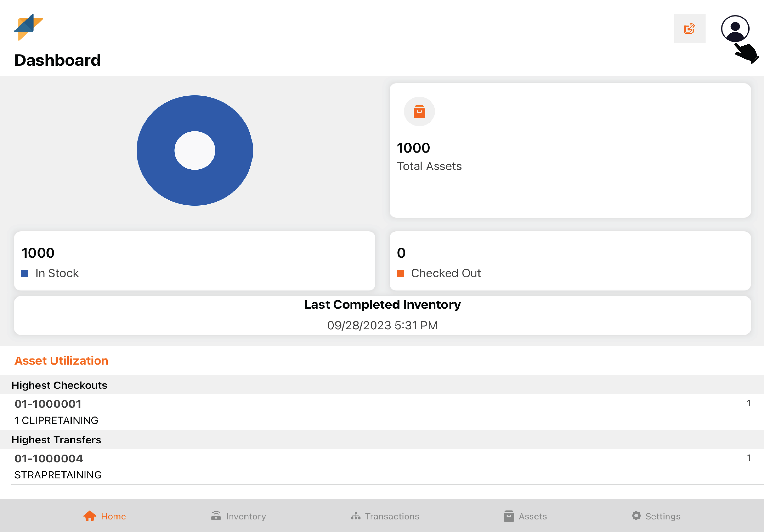Switch to the Inventory tab

click(246, 516)
